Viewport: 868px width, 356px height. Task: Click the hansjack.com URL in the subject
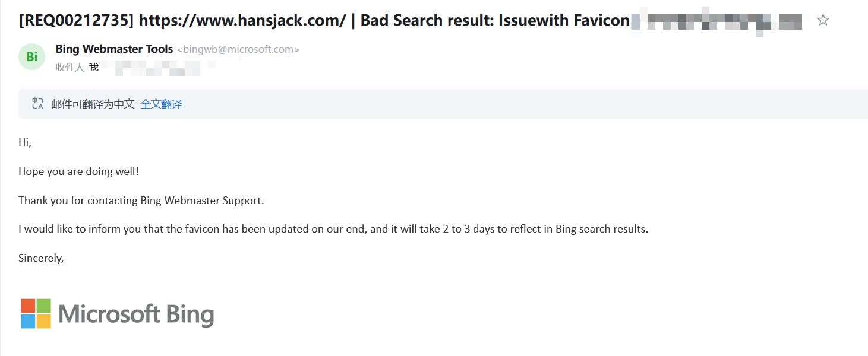[x=242, y=20]
